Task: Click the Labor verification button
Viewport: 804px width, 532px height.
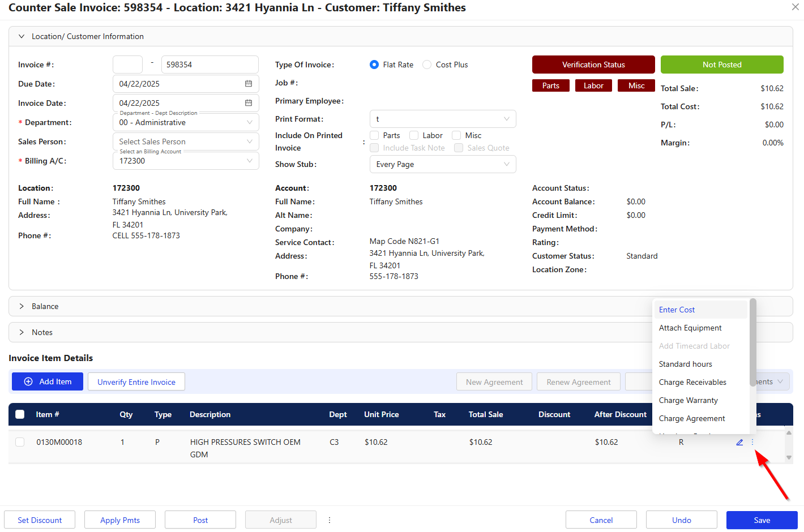Action: (x=593, y=85)
